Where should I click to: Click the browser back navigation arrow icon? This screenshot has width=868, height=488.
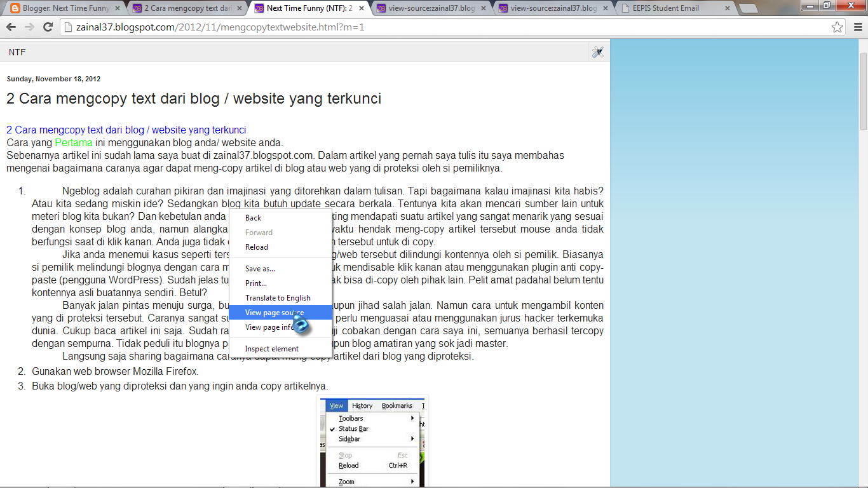(x=11, y=27)
